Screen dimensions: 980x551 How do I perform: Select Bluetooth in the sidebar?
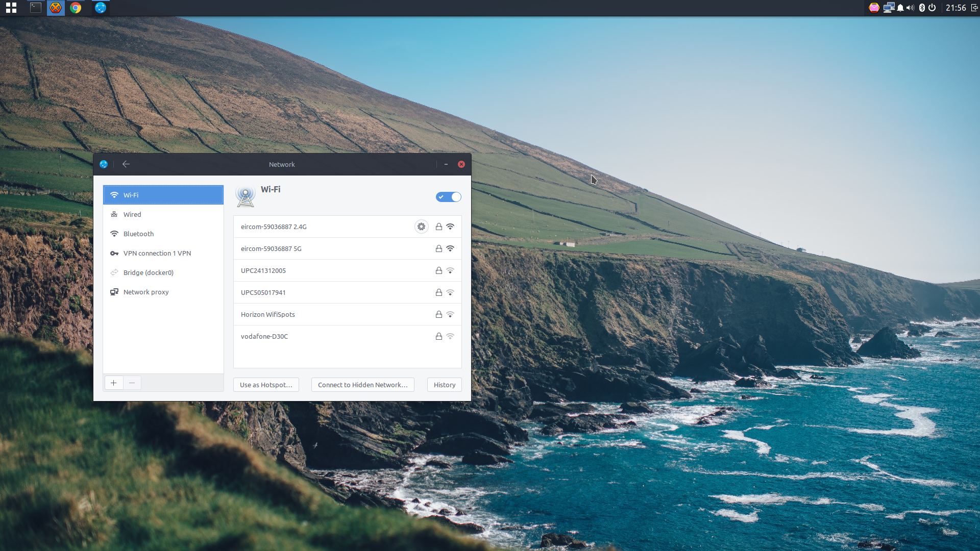pos(163,234)
